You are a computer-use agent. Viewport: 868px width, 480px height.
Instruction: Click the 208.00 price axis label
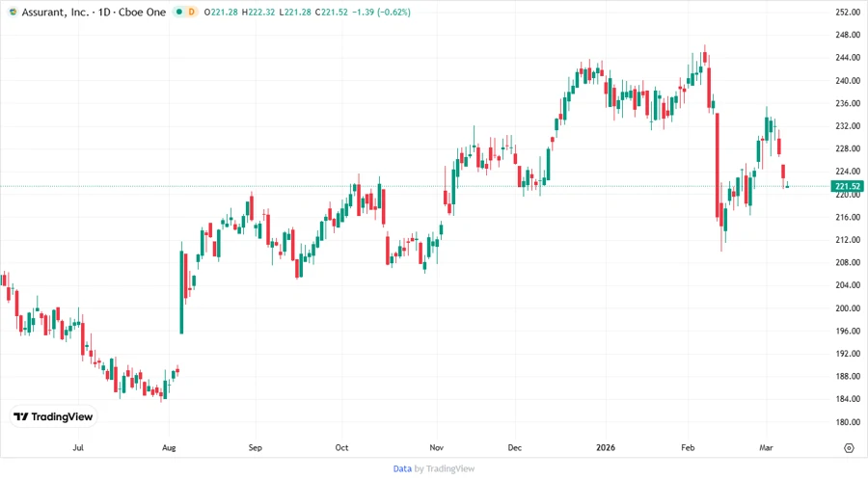(848, 263)
